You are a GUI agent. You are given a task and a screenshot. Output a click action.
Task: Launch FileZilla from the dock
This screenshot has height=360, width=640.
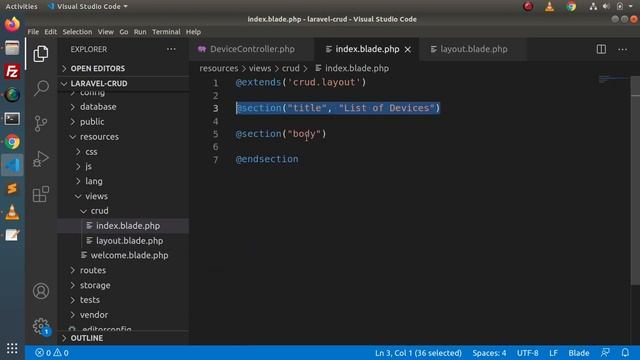point(12,72)
